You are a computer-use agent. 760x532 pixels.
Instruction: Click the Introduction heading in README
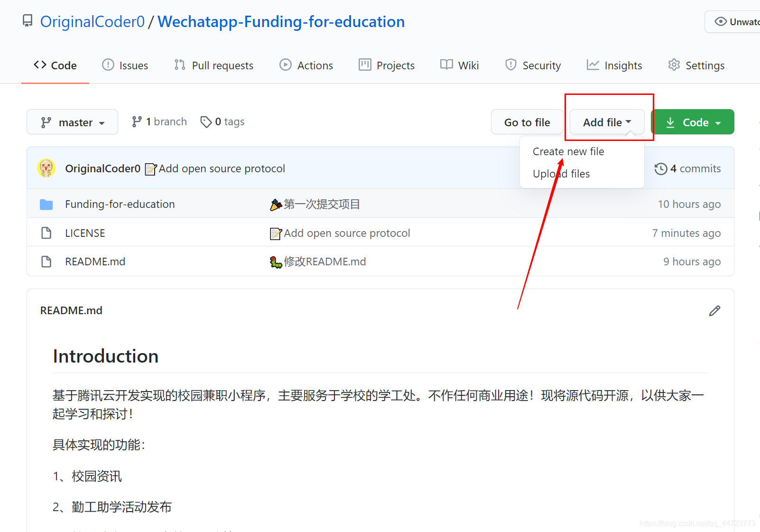tap(106, 356)
